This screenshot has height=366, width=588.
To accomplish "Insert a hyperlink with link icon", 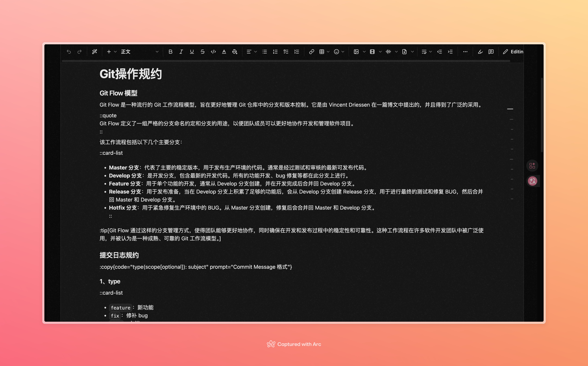I will [311, 52].
